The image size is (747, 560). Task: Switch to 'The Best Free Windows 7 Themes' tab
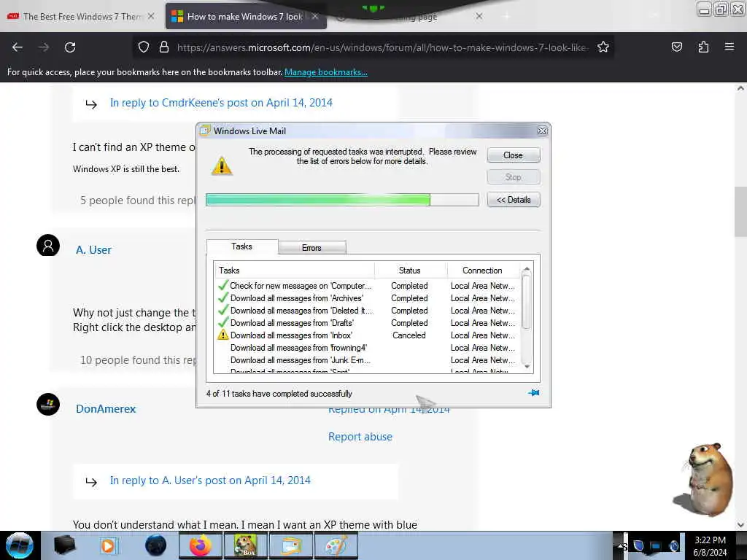coord(81,16)
